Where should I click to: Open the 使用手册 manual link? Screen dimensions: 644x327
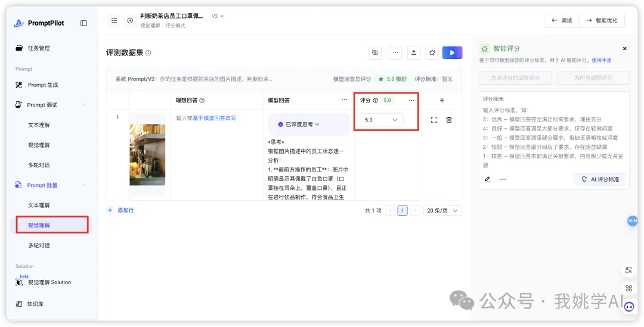[601, 60]
